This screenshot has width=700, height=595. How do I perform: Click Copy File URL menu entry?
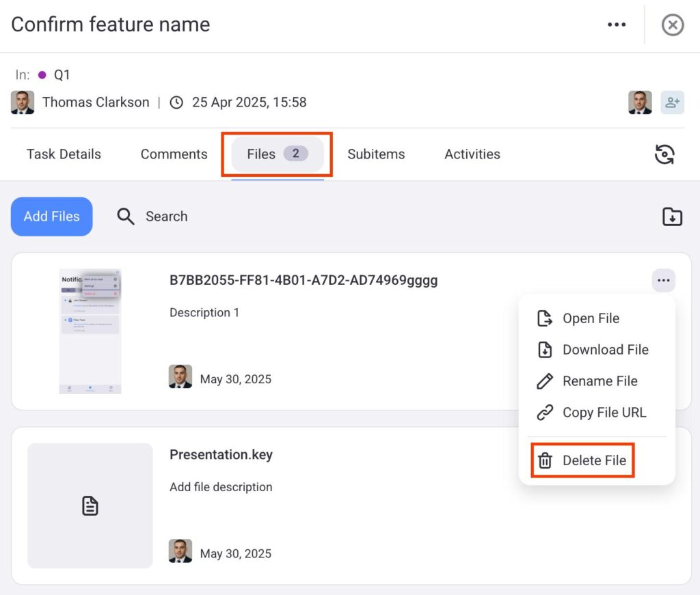pos(604,413)
